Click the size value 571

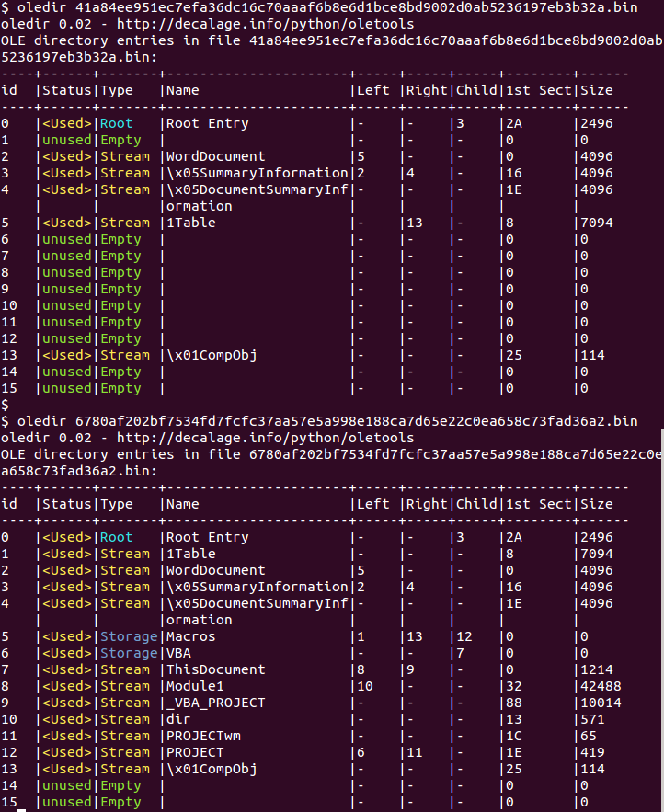point(592,719)
